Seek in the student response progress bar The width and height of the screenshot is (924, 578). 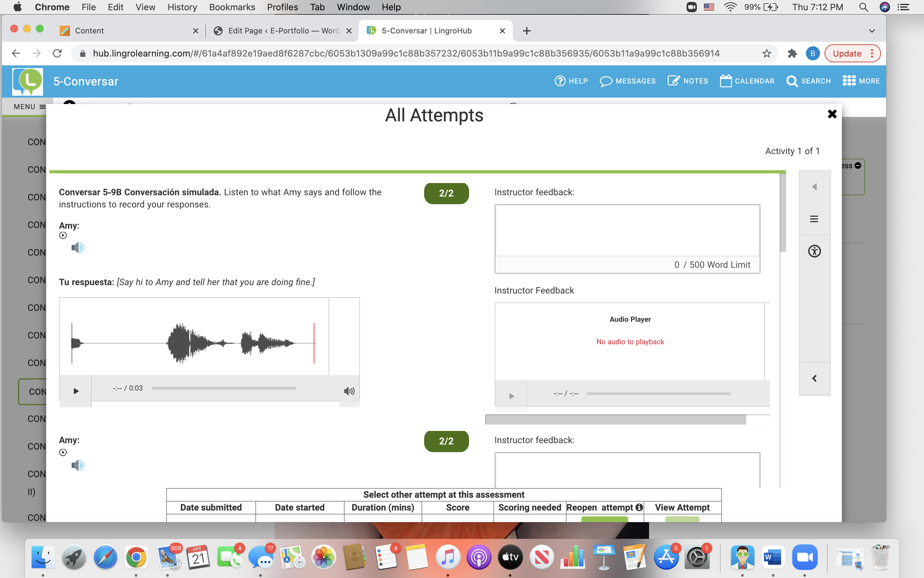[x=224, y=388]
